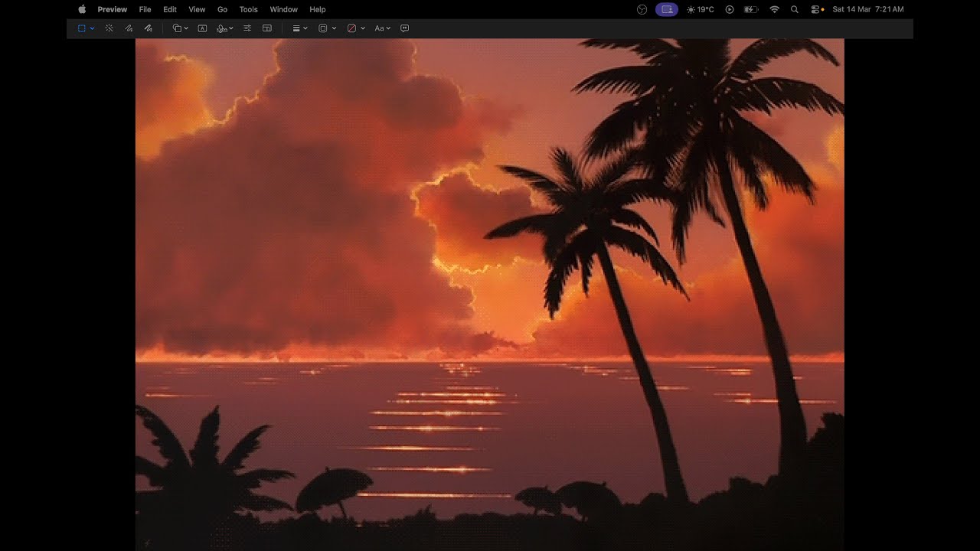Screen dimensions: 980x551
Task: Expand the Fill Color dropdown arrow
Action: [363, 28]
